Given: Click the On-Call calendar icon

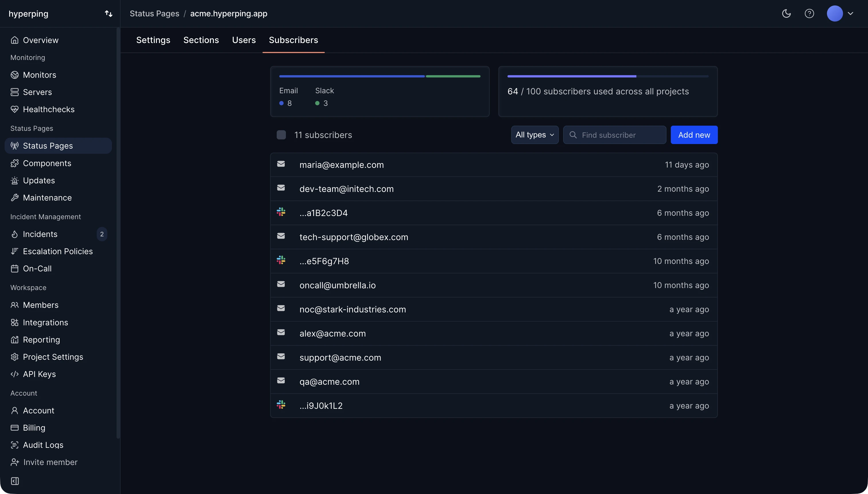Looking at the screenshot, I should (14, 269).
